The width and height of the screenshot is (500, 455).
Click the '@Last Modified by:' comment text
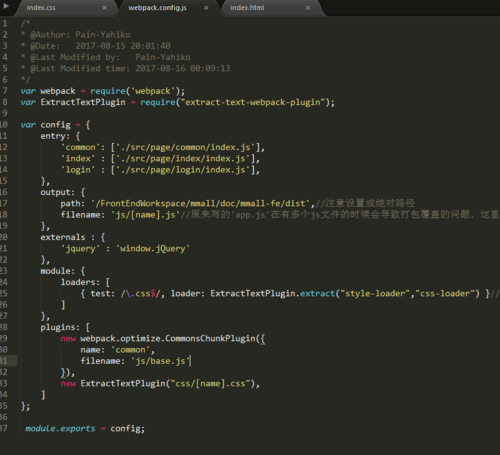pos(75,57)
